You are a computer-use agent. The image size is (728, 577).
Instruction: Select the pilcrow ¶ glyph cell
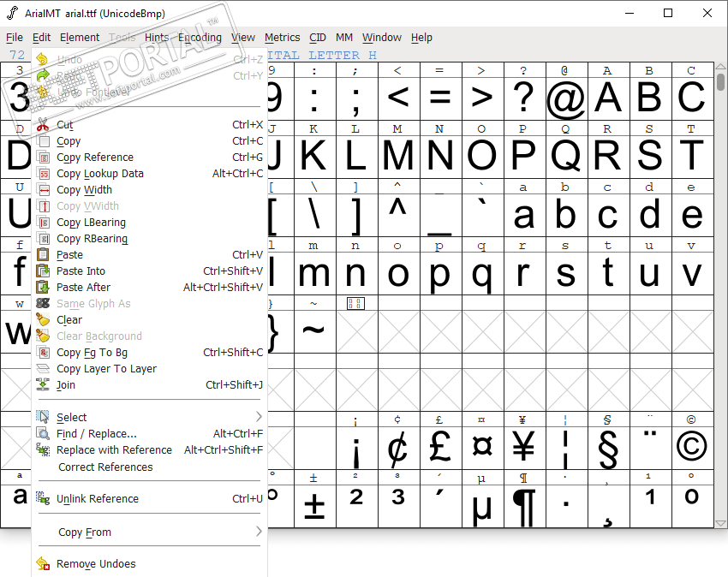[x=525, y=506]
